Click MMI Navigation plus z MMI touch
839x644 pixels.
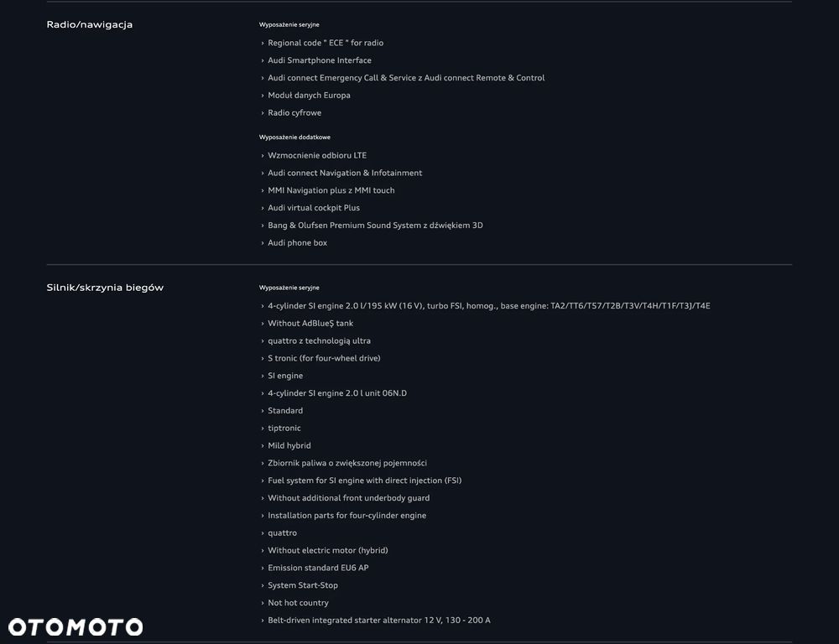pyautogui.click(x=331, y=190)
